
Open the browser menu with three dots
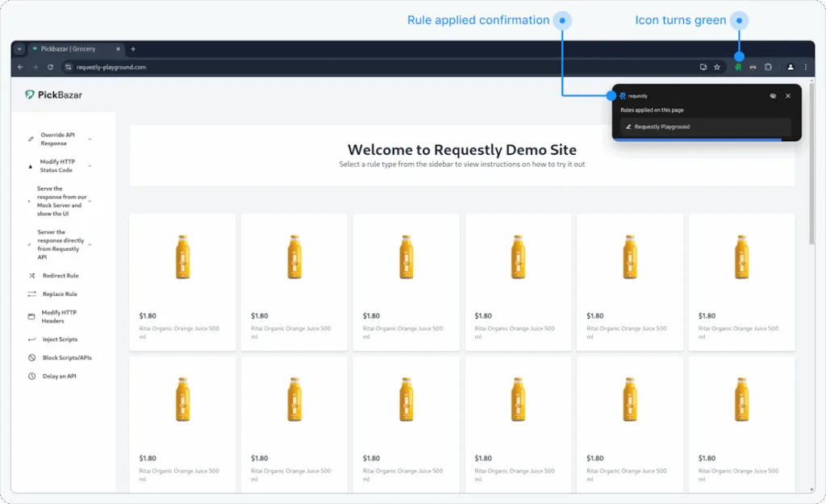(x=805, y=67)
